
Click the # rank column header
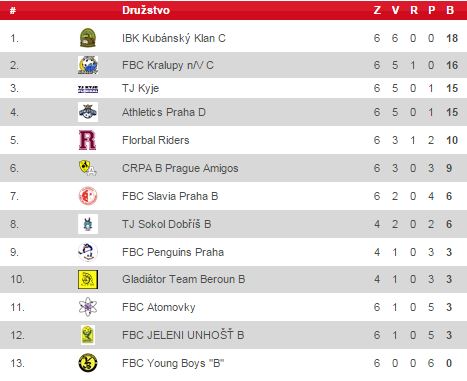pos(13,10)
